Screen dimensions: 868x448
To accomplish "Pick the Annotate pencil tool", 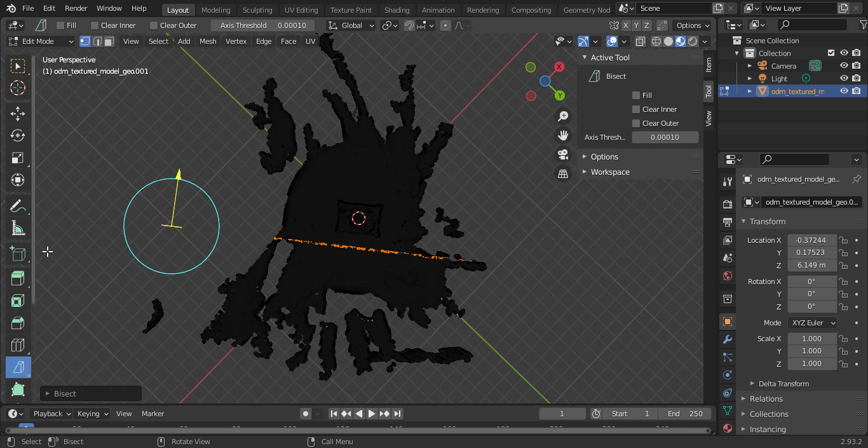I will [18, 206].
